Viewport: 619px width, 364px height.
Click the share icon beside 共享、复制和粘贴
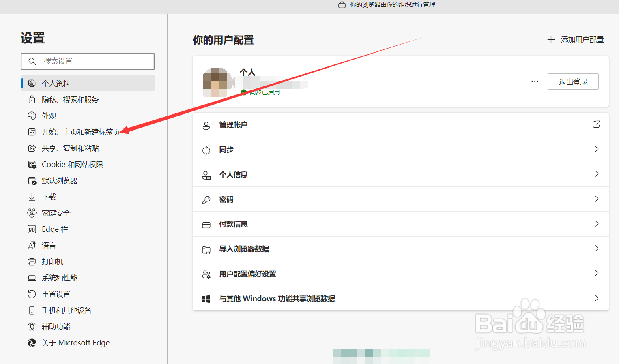pyautogui.click(x=32, y=148)
